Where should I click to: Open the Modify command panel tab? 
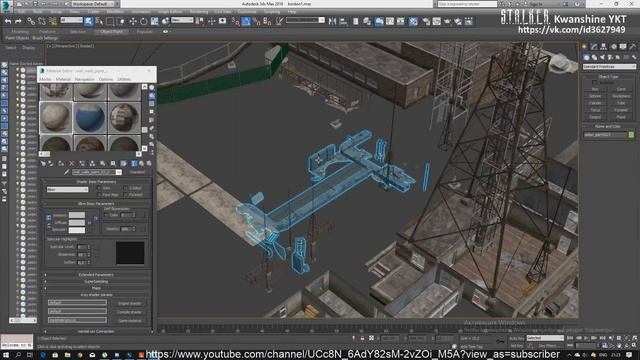coord(594,47)
